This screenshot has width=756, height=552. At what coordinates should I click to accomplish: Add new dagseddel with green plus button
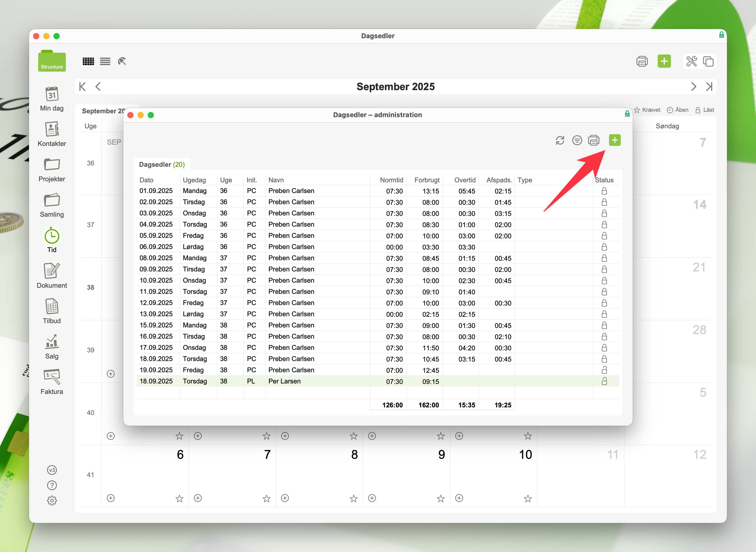pyautogui.click(x=614, y=140)
